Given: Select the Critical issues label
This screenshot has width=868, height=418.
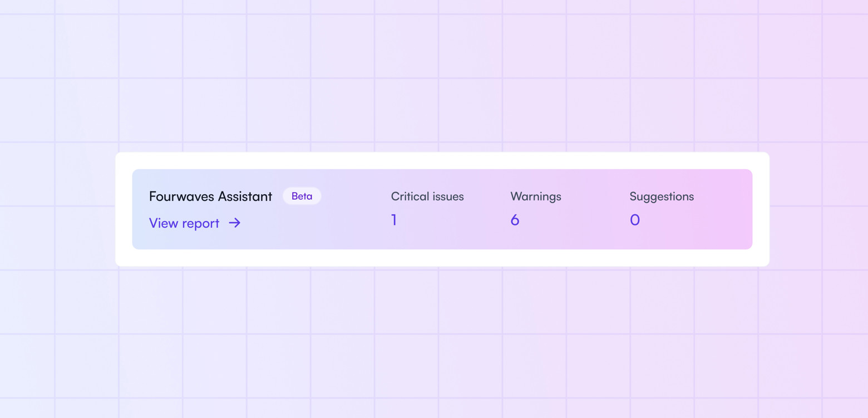Looking at the screenshot, I should (x=427, y=196).
